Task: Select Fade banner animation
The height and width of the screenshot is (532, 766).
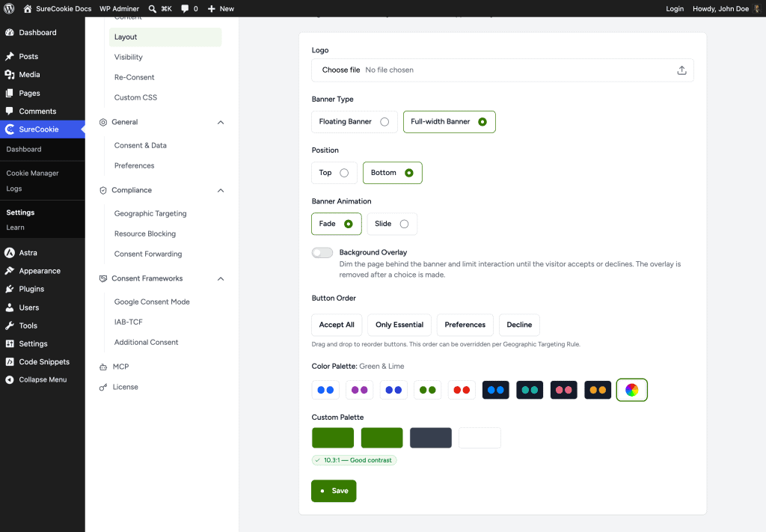Action: [x=336, y=224]
